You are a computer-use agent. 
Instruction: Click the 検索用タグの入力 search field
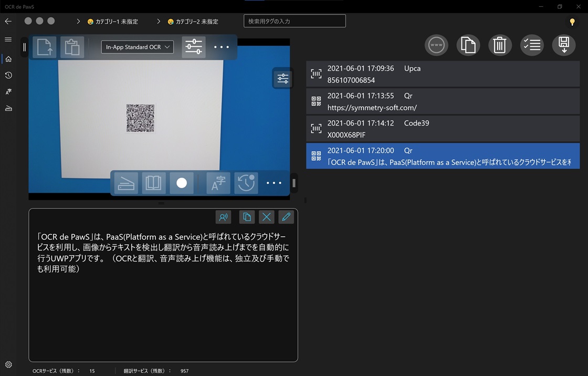[295, 21]
